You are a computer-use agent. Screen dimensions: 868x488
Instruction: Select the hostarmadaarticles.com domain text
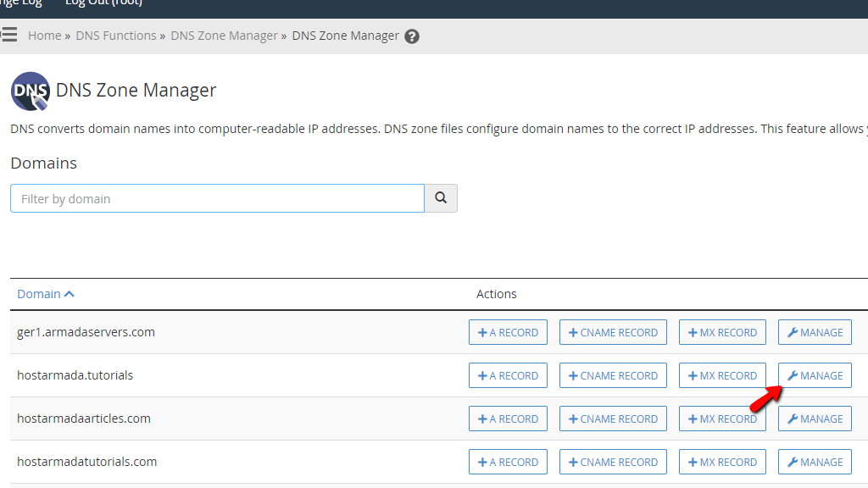click(x=84, y=419)
